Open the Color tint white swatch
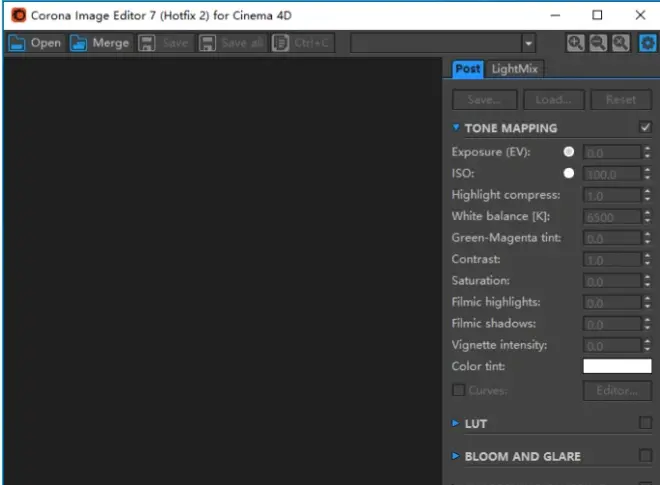The width and height of the screenshot is (660, 485). coord(617,367)
